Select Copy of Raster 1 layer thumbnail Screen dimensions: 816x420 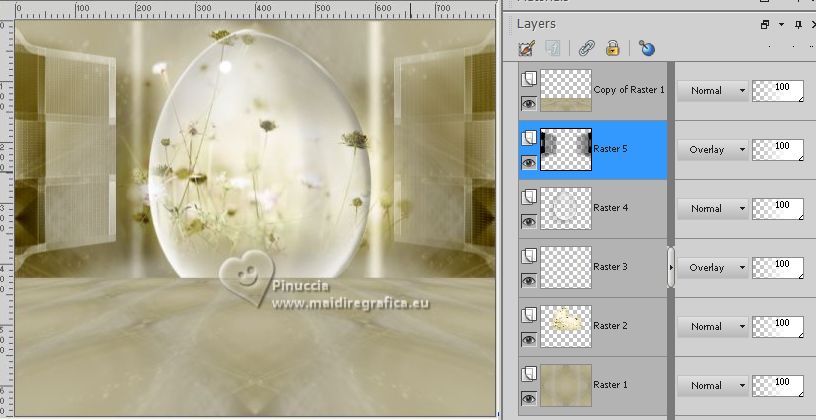[566, 91]
